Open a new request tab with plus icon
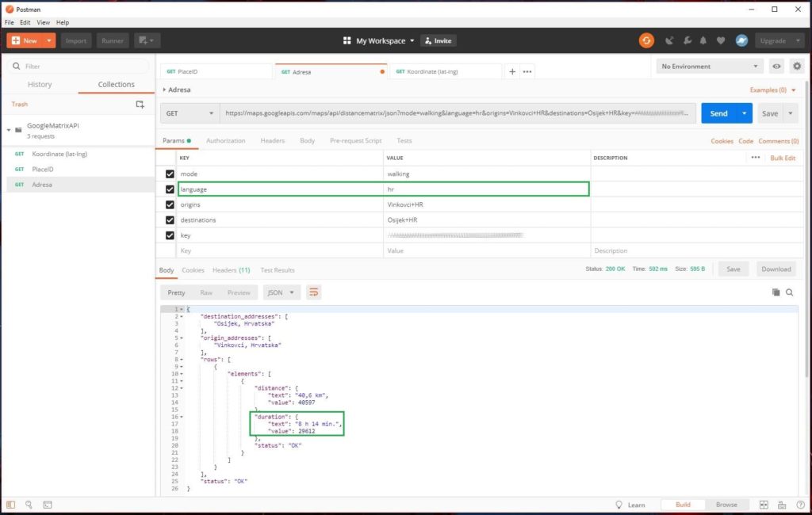Viewport: 812px width, 515px height. pos(512,71)
